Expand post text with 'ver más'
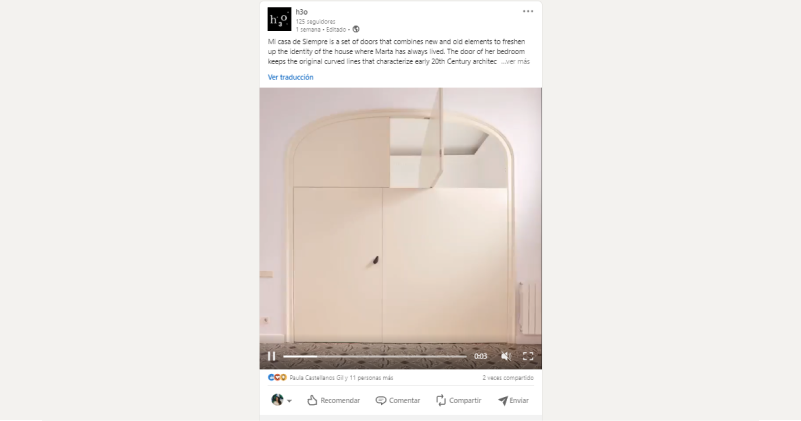Viewport: 801px width, 421px height. pyautogui.click(x=515, y=61)
